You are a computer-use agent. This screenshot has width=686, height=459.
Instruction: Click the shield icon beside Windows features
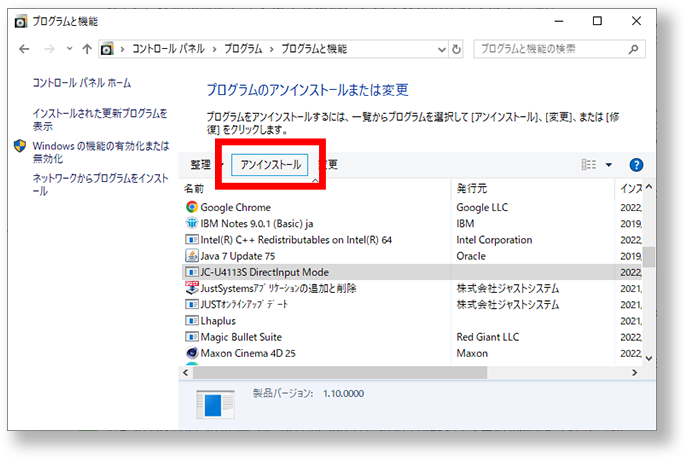pos(20,146)
